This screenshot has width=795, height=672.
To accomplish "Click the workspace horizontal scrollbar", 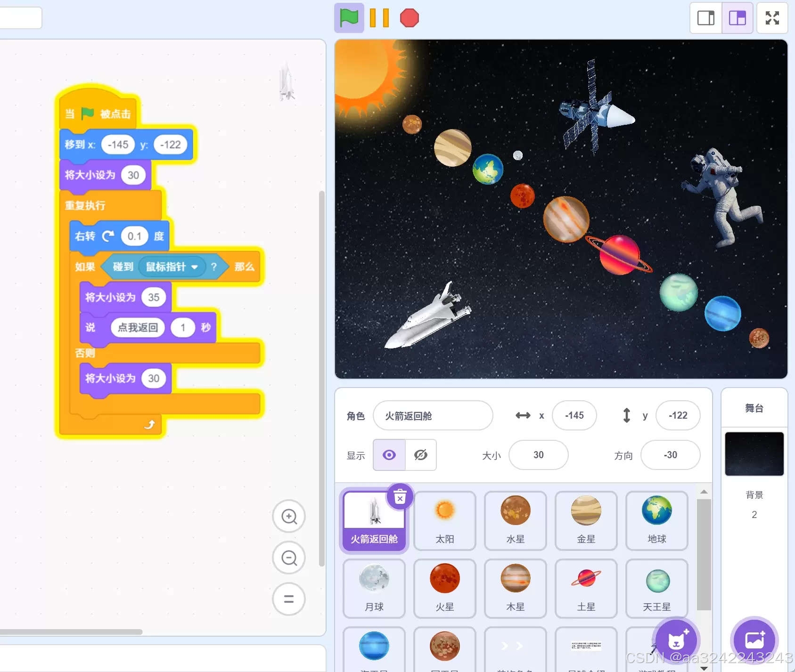I will click(x=71, y=632).
